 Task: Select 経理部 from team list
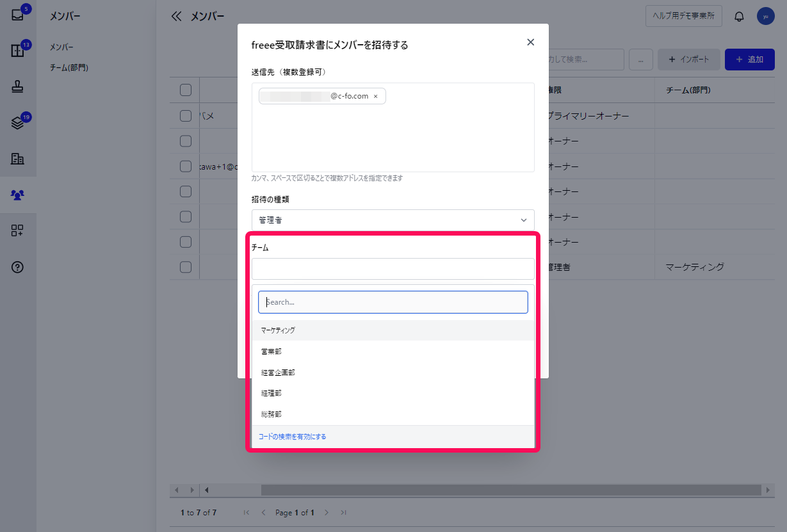point(393,393)
